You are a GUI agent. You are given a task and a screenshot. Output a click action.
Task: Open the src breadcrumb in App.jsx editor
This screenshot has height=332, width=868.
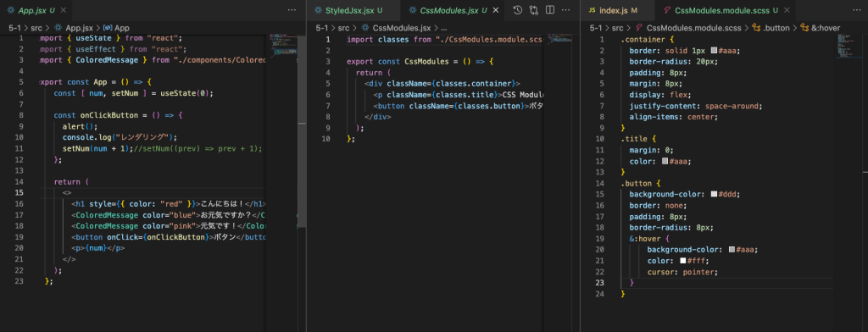[36, 27]
